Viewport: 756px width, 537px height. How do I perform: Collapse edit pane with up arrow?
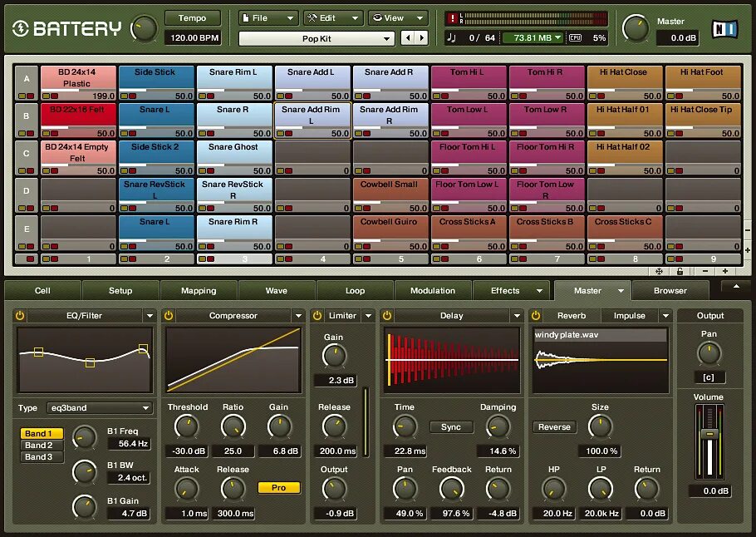click(736, 287)
